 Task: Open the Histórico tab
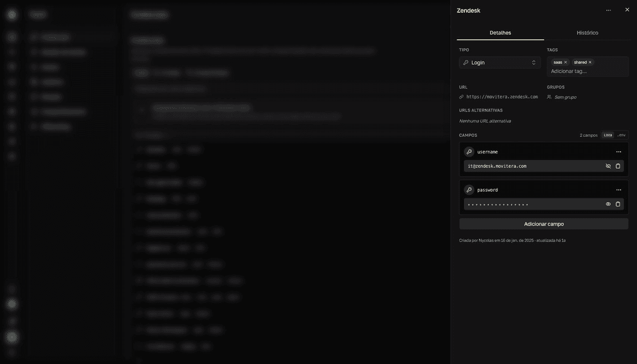click(587, 33)
